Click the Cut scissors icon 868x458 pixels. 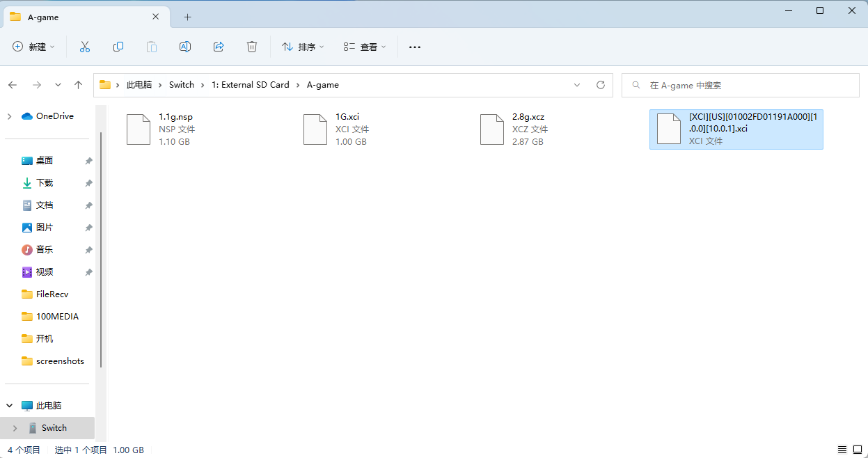coord(85,47)
